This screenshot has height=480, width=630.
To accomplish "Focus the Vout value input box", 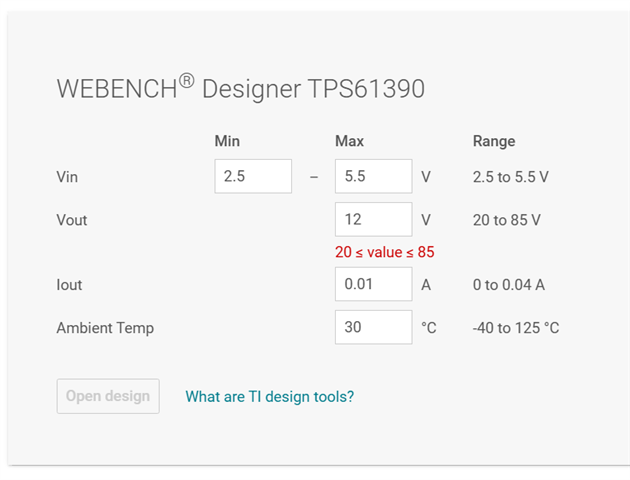I will pyautogui.click(x=373, y=220).
